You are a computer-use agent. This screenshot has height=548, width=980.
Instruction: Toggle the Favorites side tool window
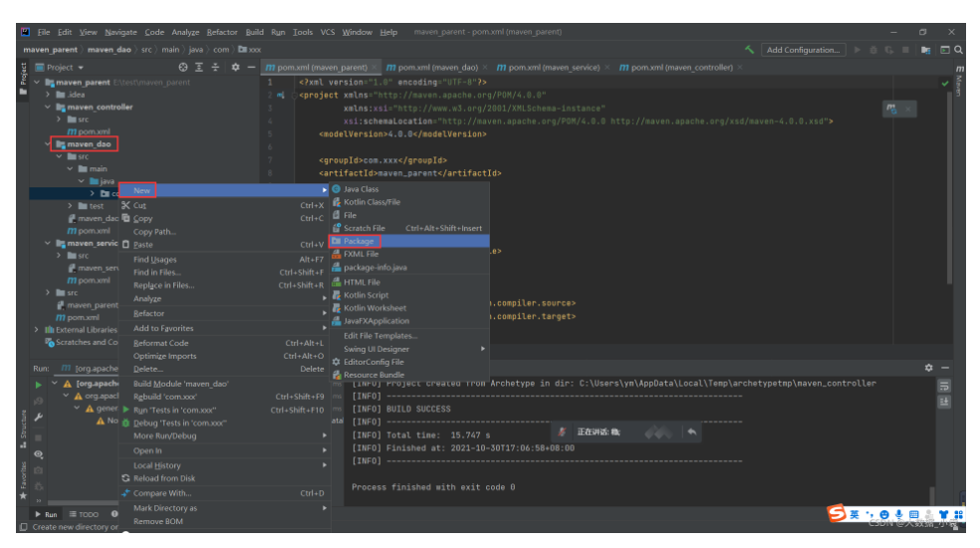(x=24, y=480)
